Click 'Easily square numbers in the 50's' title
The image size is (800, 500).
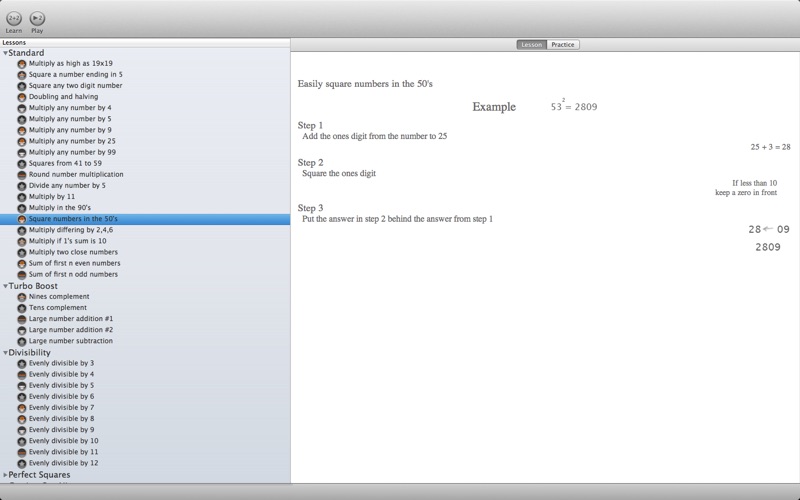point(365,84)
